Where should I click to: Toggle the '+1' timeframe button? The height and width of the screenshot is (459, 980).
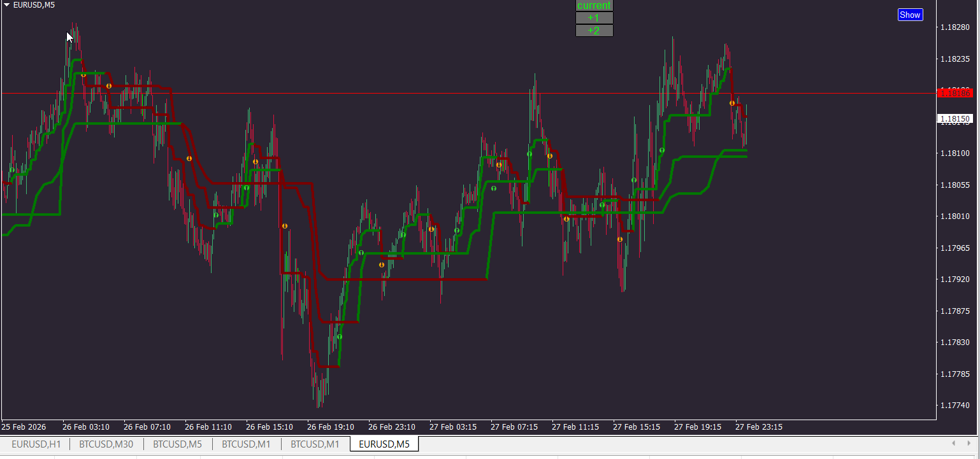(594, 18)
